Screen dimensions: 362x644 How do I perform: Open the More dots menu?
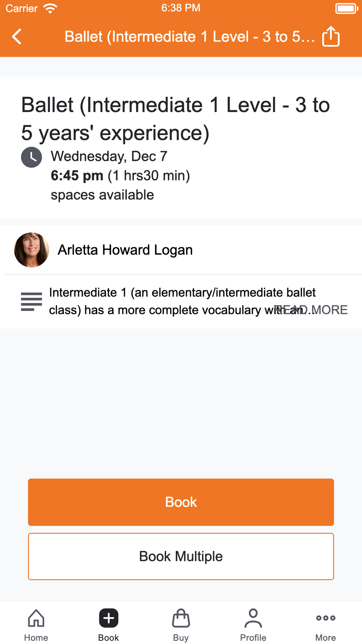coord(325,618)
